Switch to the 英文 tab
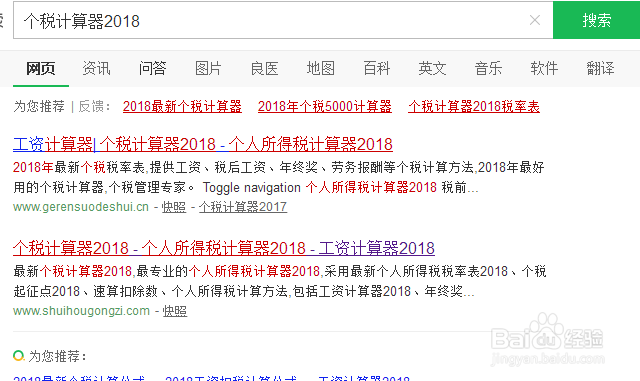The image size is (640, 381). tap(432, 68)
